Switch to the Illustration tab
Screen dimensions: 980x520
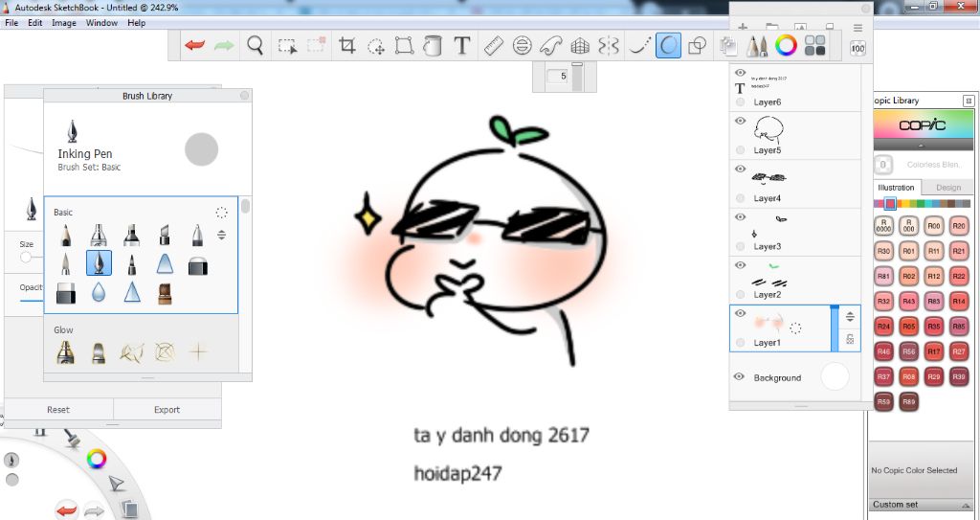click(896, 187)
